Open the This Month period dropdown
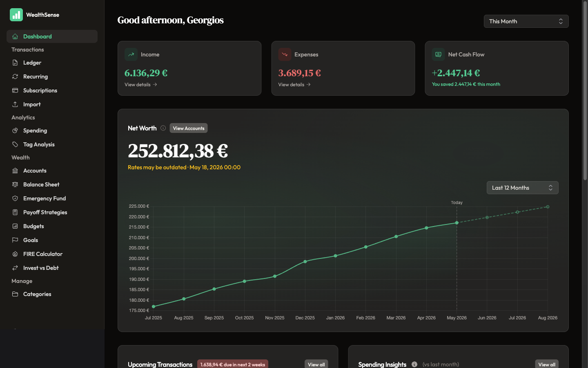The image size is (588, 368). (526, 21)
